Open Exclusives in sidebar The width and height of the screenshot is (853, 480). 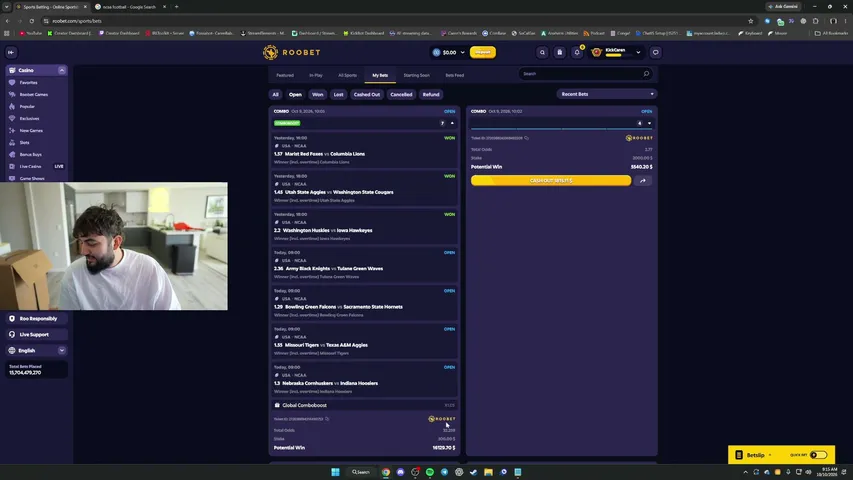pos(29,119)
